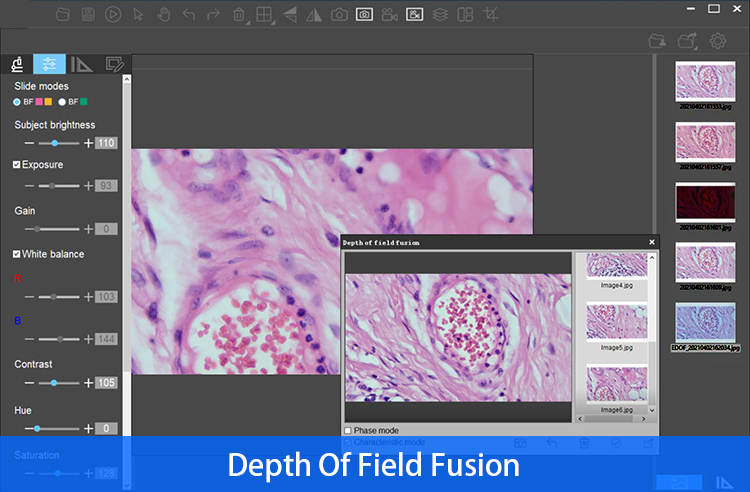
Task: Undo the last action in the top toolbar
Action: tap(188, 14)
